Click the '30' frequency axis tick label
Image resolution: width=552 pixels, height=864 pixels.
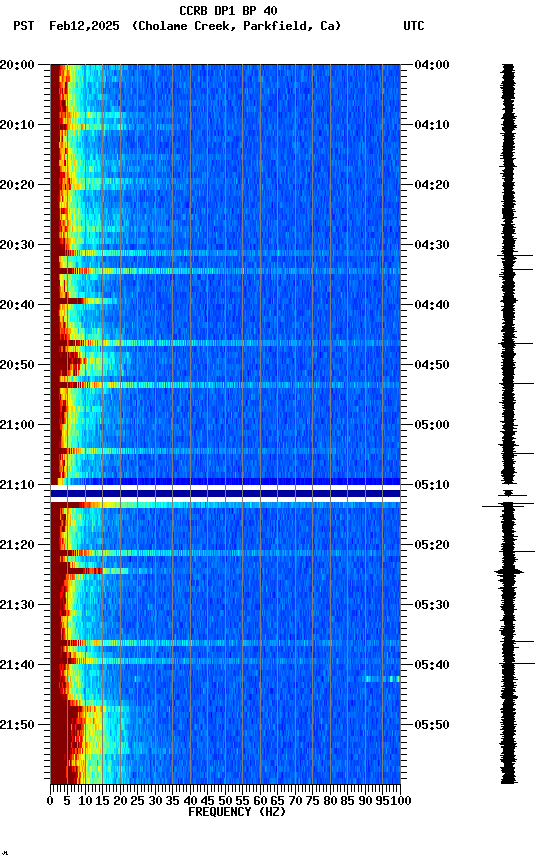pos(155,802)
